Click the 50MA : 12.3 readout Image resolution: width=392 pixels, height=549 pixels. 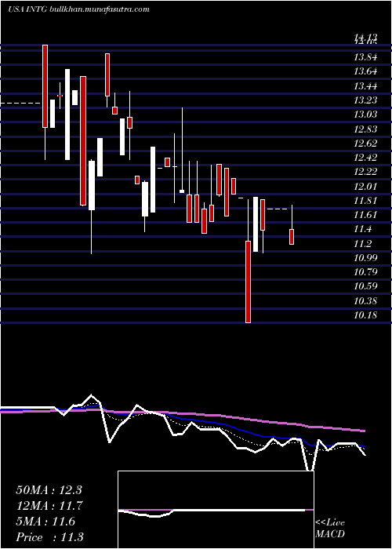[x=49, y=490]
